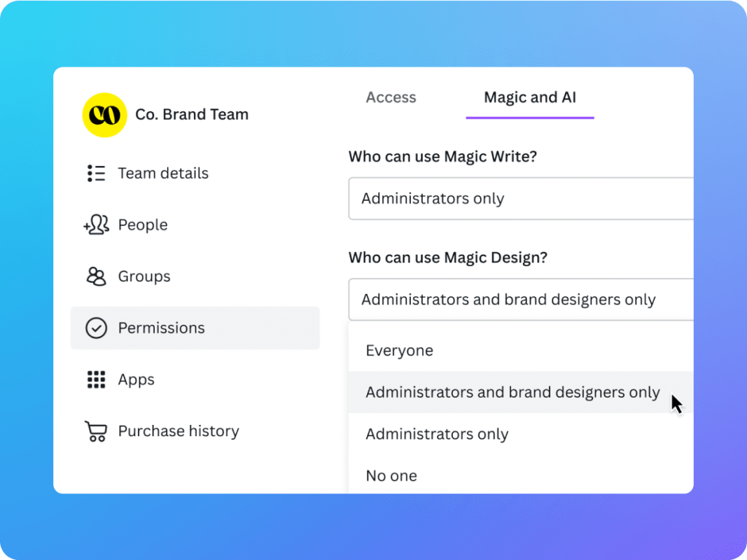Go to the 'People' label in sidebar
747x560 pixels.
tap(143, 225)
